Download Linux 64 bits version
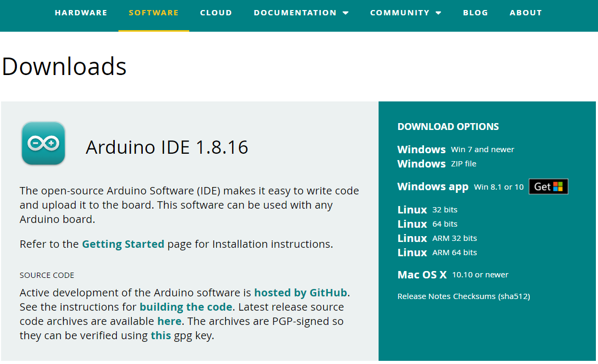This screenshot has width=598, height=364. point(412,224)
